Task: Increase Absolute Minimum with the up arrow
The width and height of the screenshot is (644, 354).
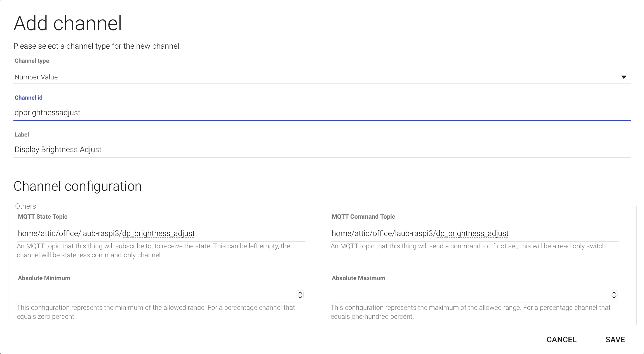Action: pyautogui.click(x=300, y=292)
